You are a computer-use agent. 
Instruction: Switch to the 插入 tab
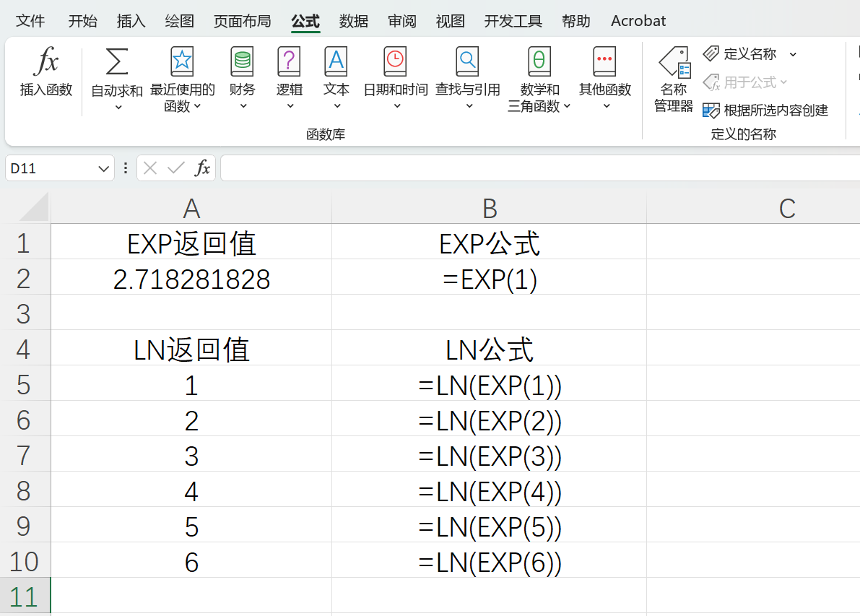tap(131, 21)
